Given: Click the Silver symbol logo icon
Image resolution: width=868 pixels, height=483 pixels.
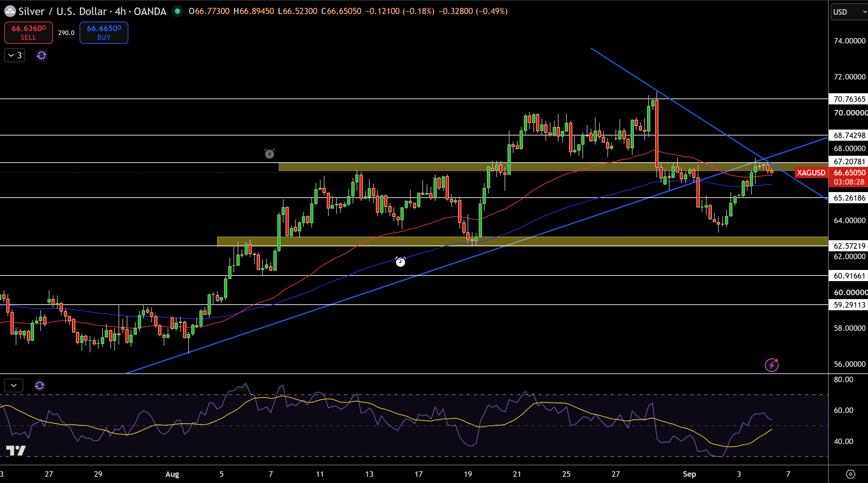Looking at the screenshot, I should (10, 11).
